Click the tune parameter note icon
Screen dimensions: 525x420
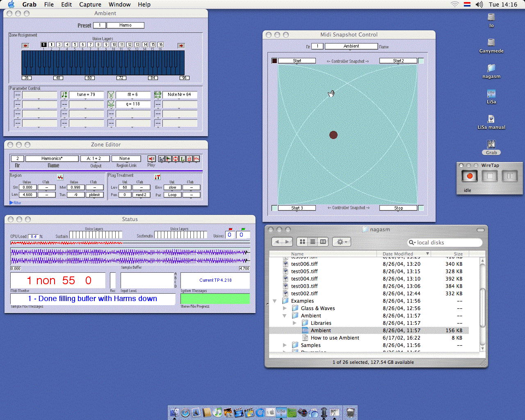pyautogui.click(x=64, y=95)
